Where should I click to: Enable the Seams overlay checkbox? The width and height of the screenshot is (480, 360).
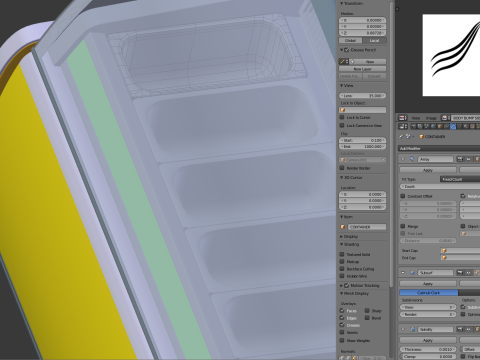point(342,332)
